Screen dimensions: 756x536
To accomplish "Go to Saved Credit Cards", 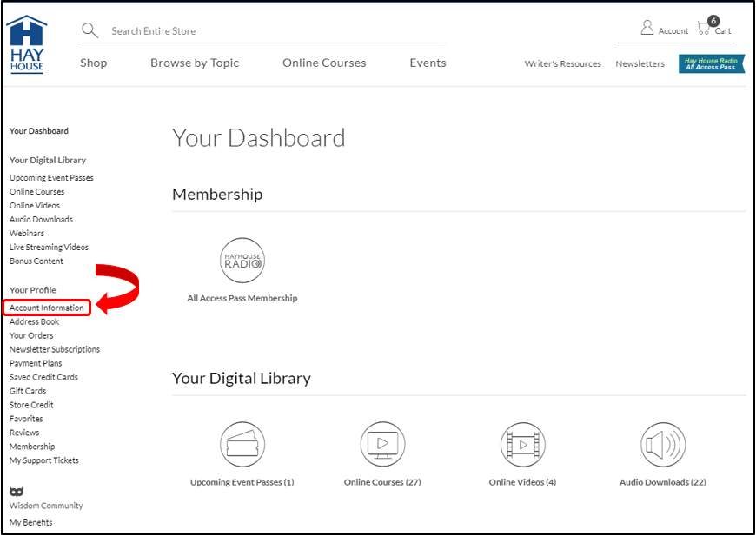I will point(43,377).
